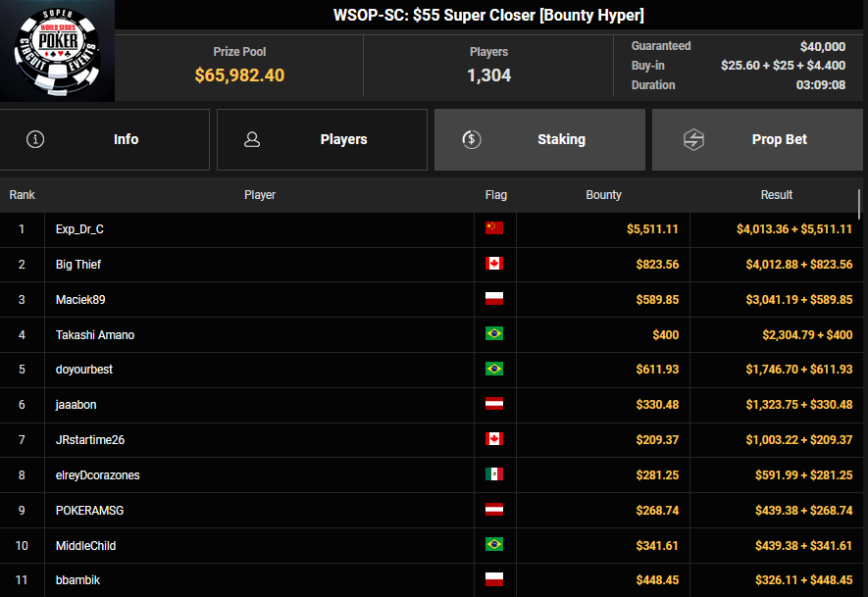Click the Poland flag beside Maciek89
The height and width of the screenshot is (597, 868).
pyautogui.click(x=494, y=300)
